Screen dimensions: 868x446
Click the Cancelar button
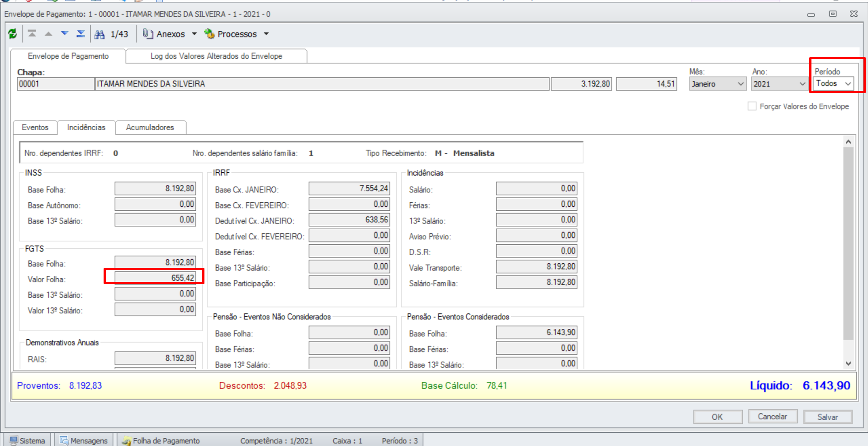[772, 417]
